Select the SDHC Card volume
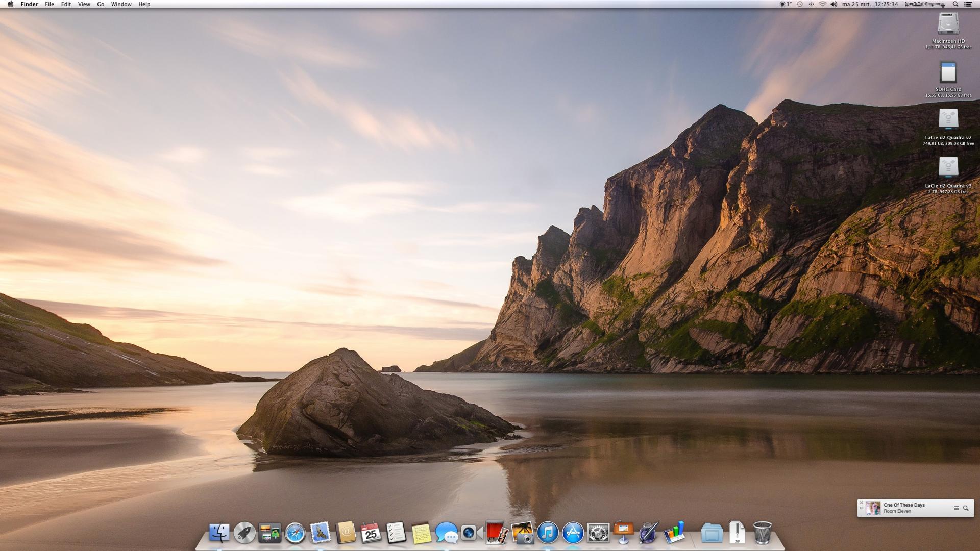 (948, 73)
